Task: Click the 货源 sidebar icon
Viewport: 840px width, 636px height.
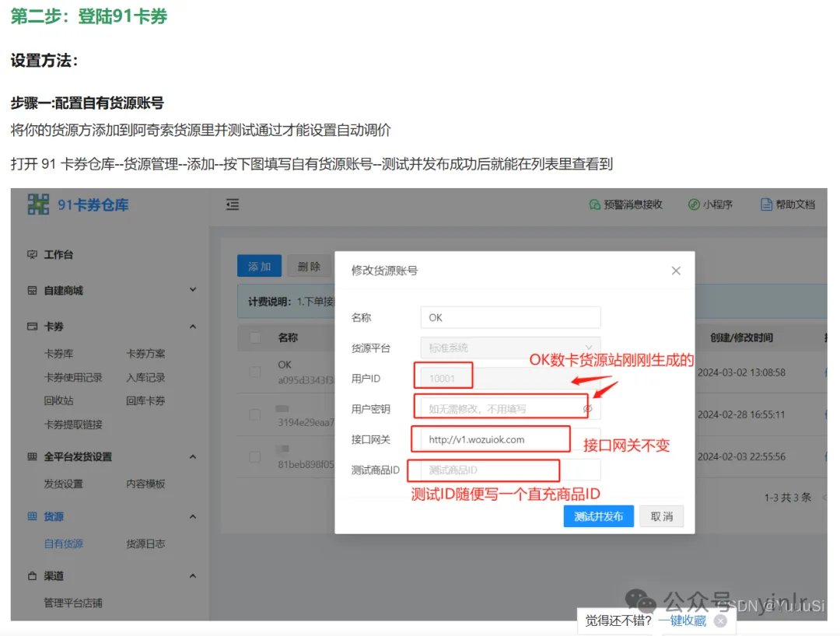Action: click(32, 516)
